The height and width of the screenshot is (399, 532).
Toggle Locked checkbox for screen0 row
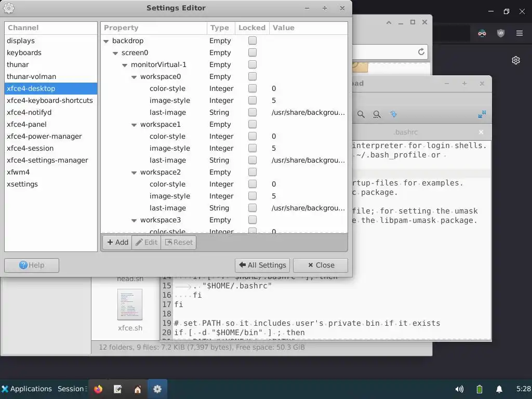[252, 52]
